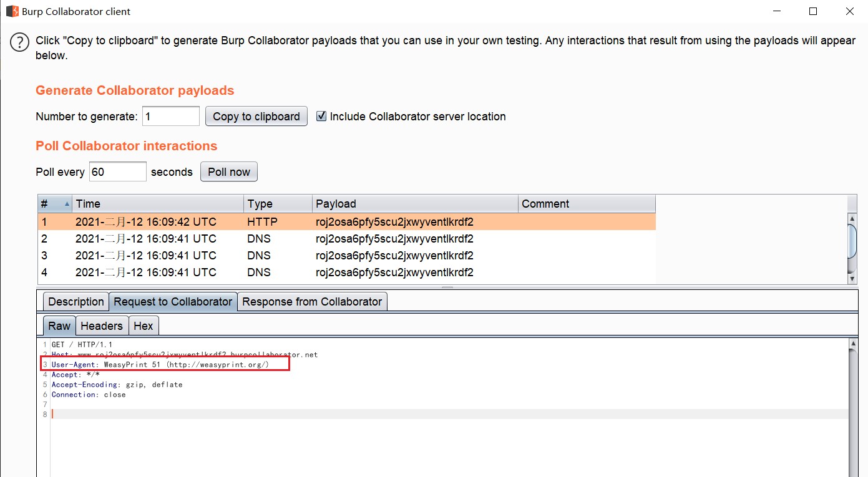Click the scroll up arrow of request viewer
Image resolution: width=868 pixels, height=477 pixels.
pos(853,344)
